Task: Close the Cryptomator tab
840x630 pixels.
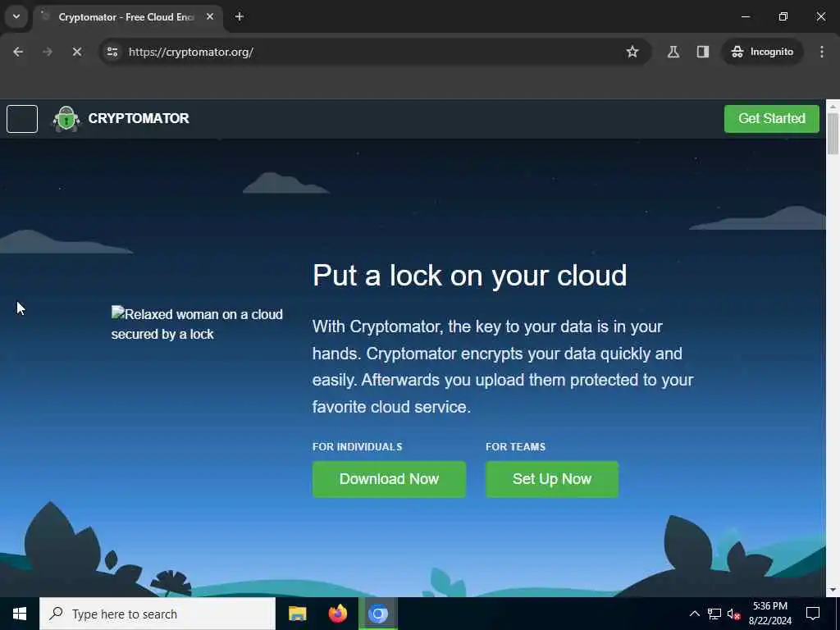Action: [x=210, y=17]
